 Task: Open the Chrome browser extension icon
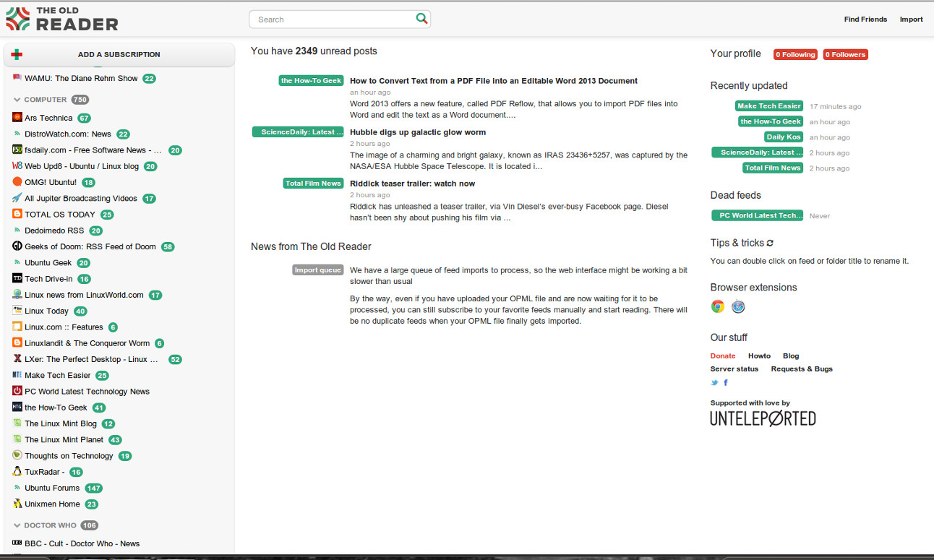point(717,306)
